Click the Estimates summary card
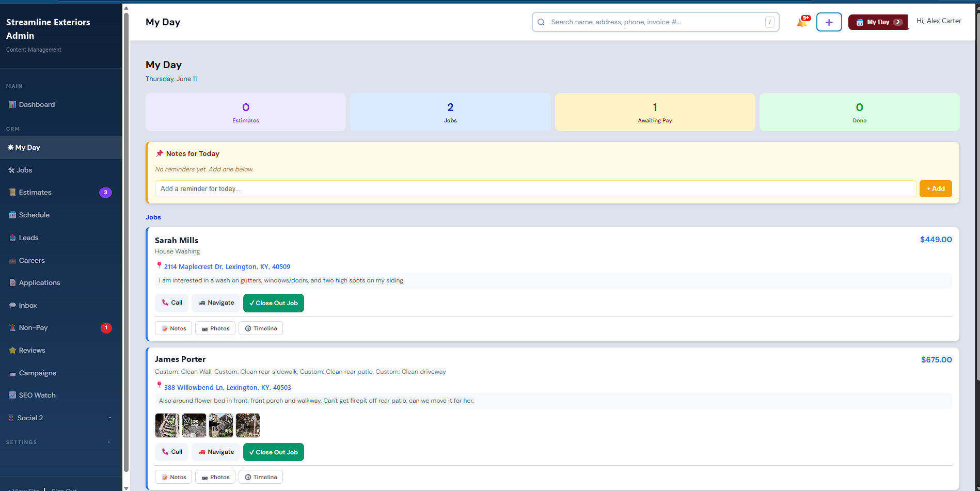This screenshot has width=980, height=491. [x=246, y=112]
